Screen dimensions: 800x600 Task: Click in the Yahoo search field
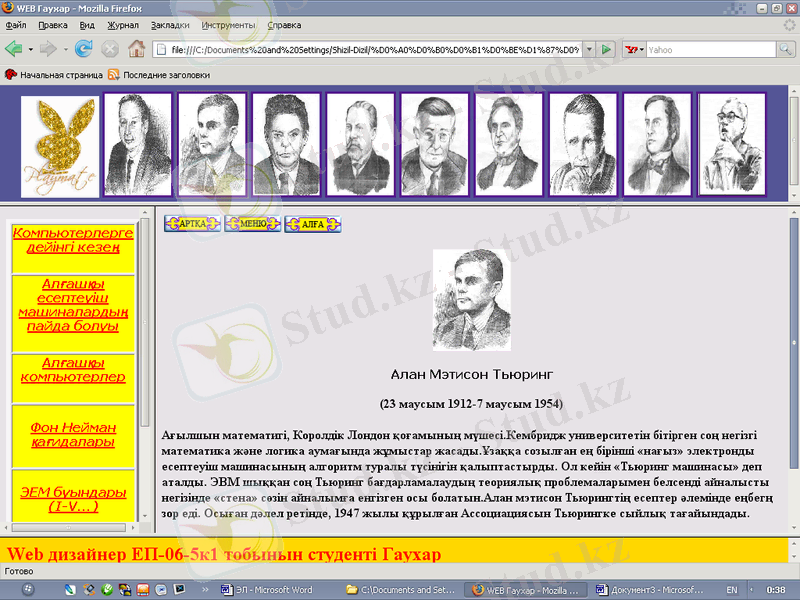click(x=711, y=49)
